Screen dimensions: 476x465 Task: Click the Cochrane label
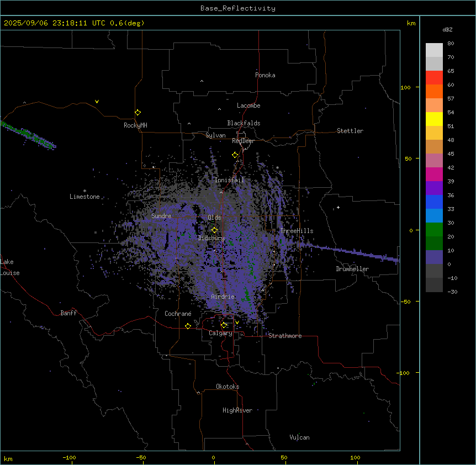(178, 314)
